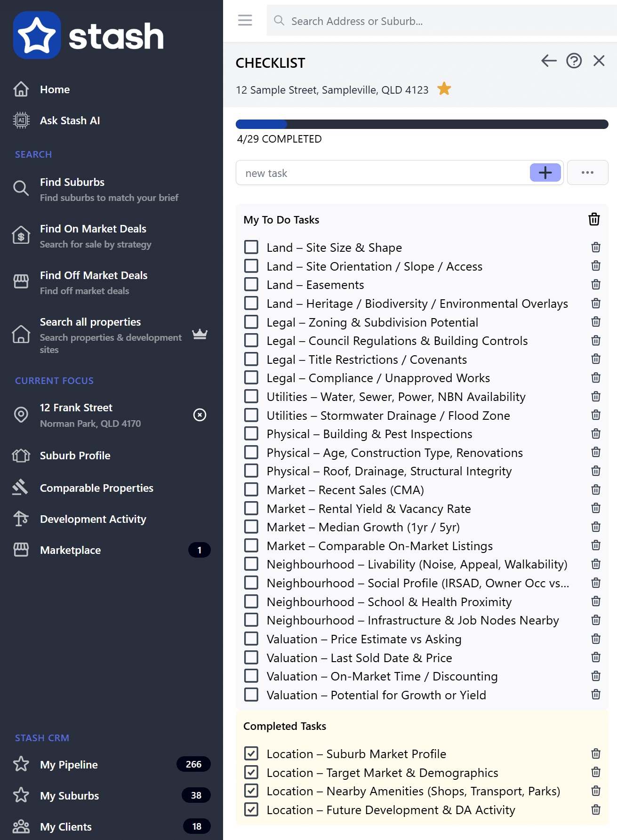Viewport: 617px width, 840px height.
Task: Click the favorite star beside the address
Action: tap(444, 89)
